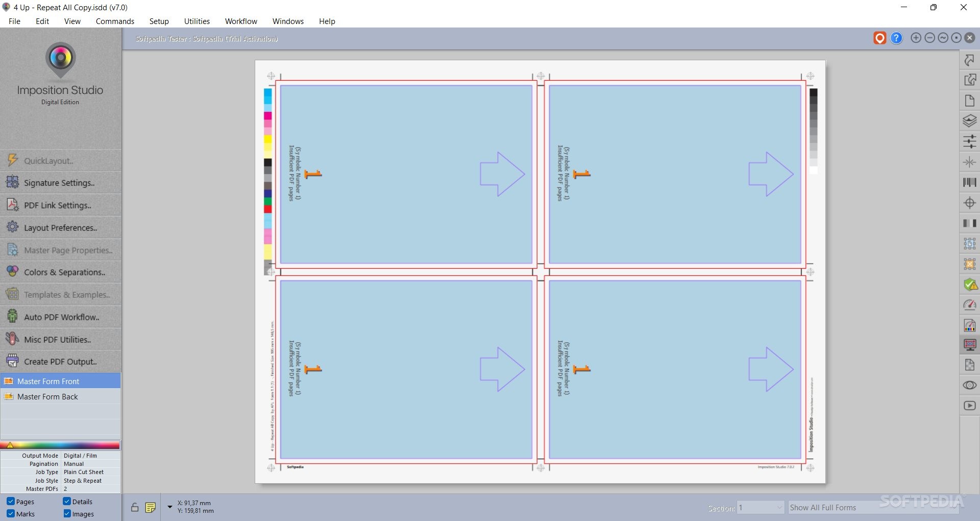Image resolution: width=980 pixels, height=521 pixels.
Task: Toggle the eye preview icon in right toolbar
Action: pos(969,385)
